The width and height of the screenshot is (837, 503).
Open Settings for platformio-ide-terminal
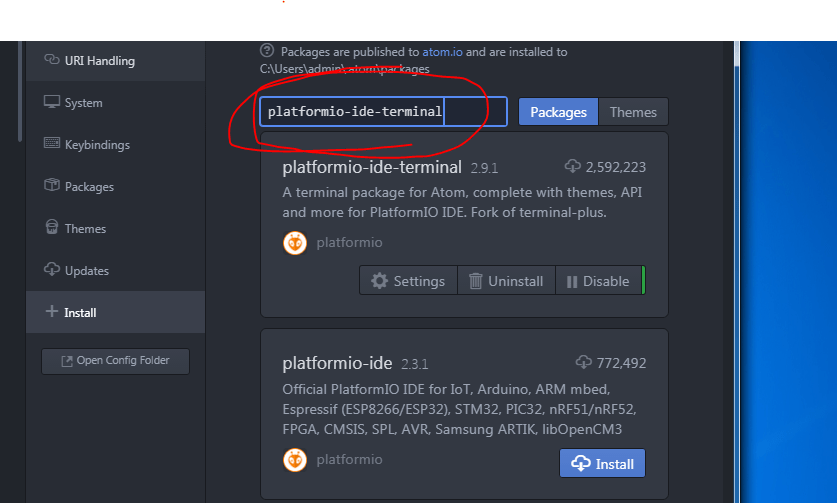coord(408,281)
